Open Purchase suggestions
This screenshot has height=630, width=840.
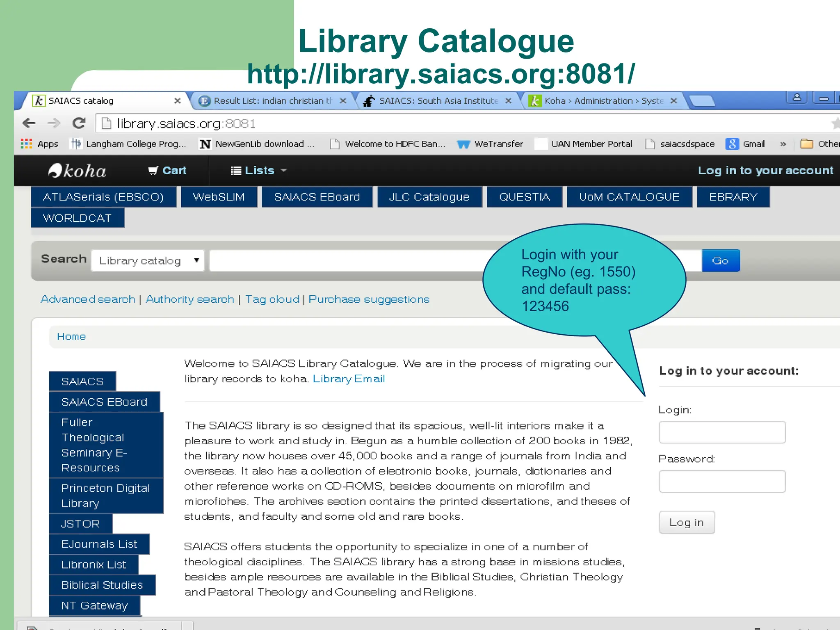369,299
